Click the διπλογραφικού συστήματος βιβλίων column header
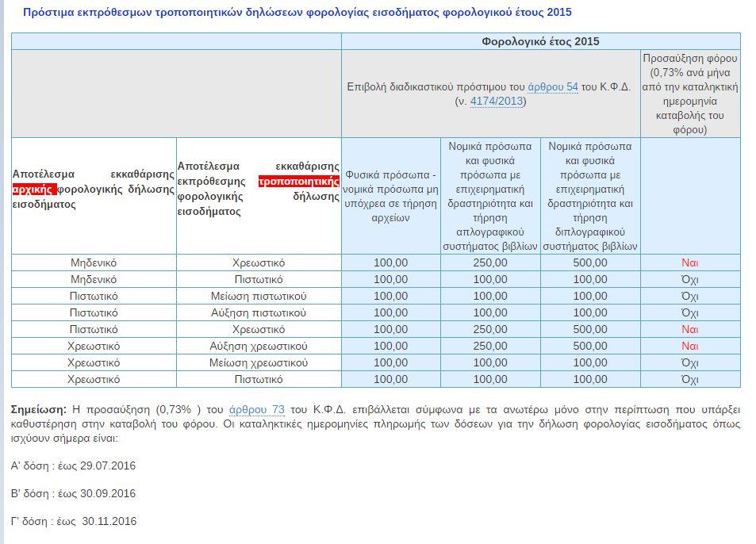Viewport: 756px width, 544px height. [590, 196]
